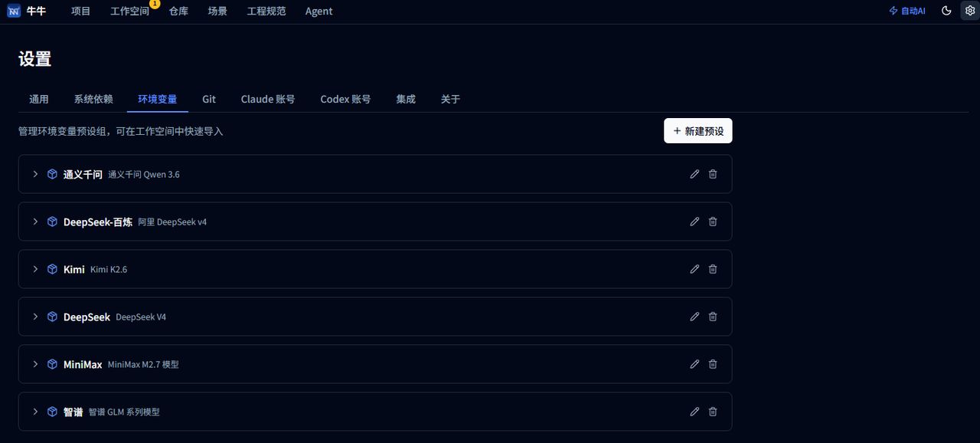Screen dimensions: 980x443
Task: Open the 项目 menu
Action: point(80,11)
